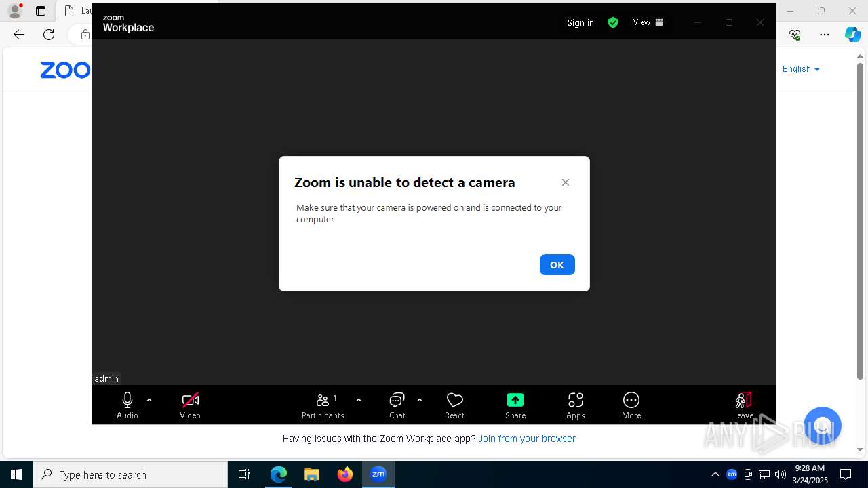Click the camera source icon in the tray
Screen dimensions: 868x488
tap(748, 474)
